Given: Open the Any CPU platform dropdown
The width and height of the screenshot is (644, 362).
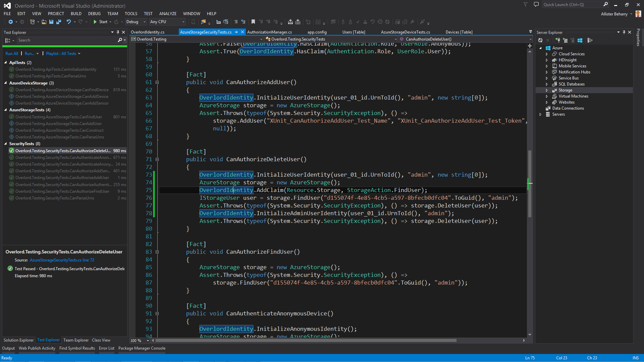Looking at the screenshot, I should point(167,22).
